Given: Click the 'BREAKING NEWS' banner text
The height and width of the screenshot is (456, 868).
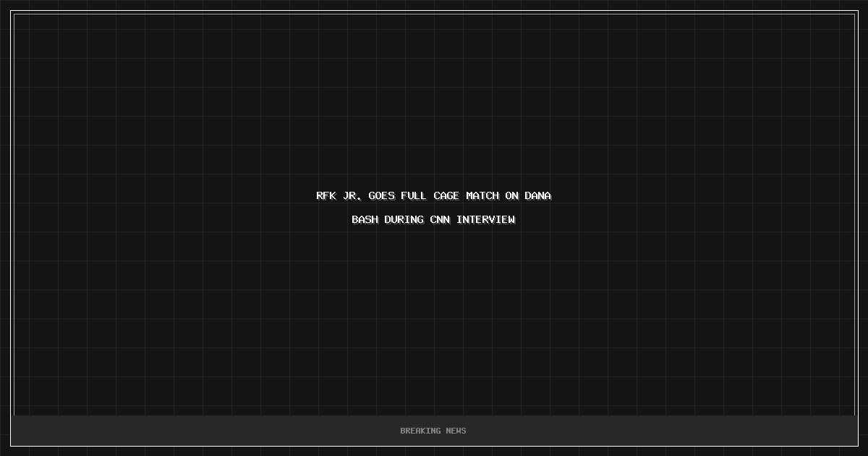Looking at the screenshot, I should [x=433, y=431].
